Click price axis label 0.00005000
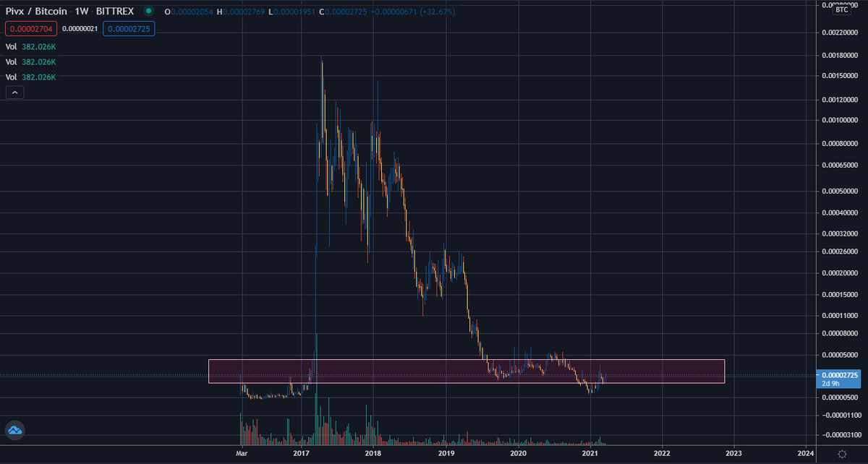Screen dimensions: 868x464 tap(841, 355)
